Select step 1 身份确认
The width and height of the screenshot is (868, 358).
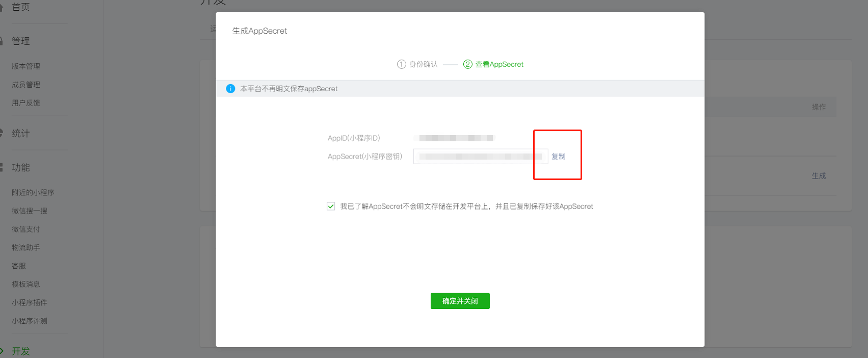(x=417, y=64)
